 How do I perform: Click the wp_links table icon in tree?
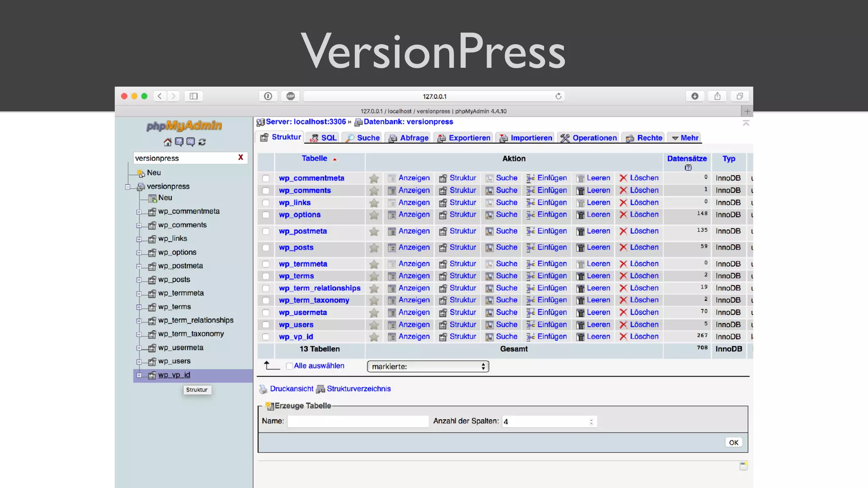152,239
